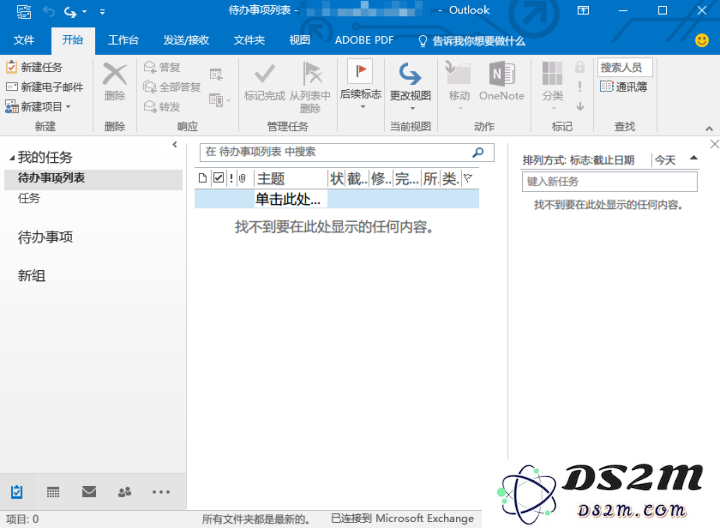Select the 任务 folder

pos(28,198)
